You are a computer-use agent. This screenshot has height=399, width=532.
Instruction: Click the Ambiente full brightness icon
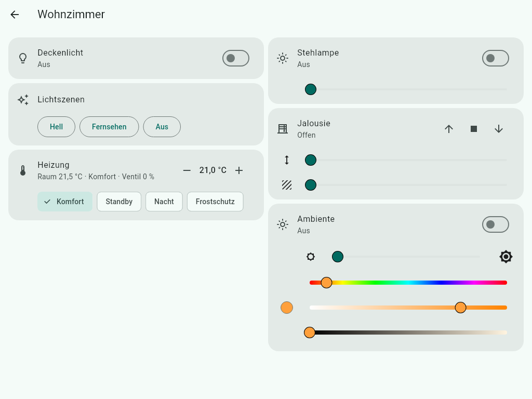click(x=506, y=257)
